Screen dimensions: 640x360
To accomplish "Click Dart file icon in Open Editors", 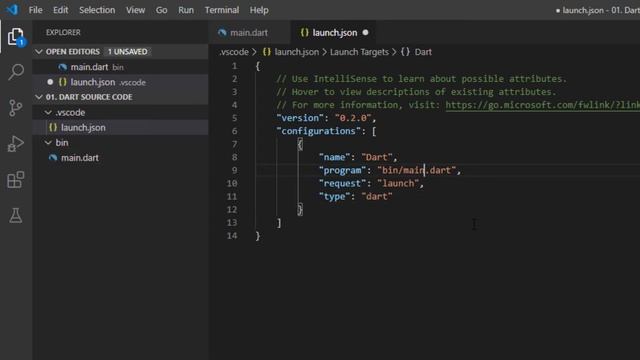I will pos(62,67).
